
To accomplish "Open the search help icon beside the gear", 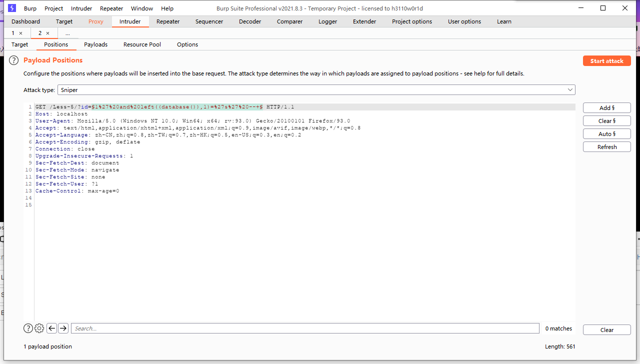I will pyautogui.click(x=28, y=328).
